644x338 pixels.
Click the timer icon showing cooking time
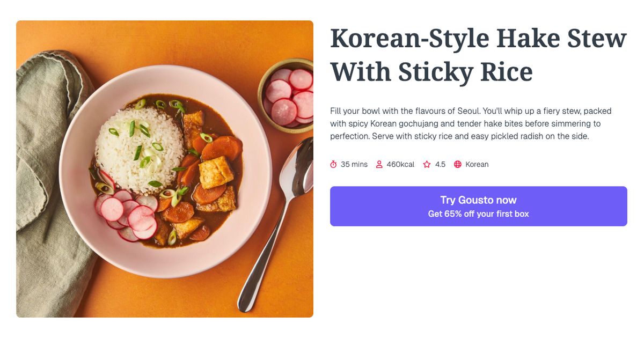coord(333,164)
